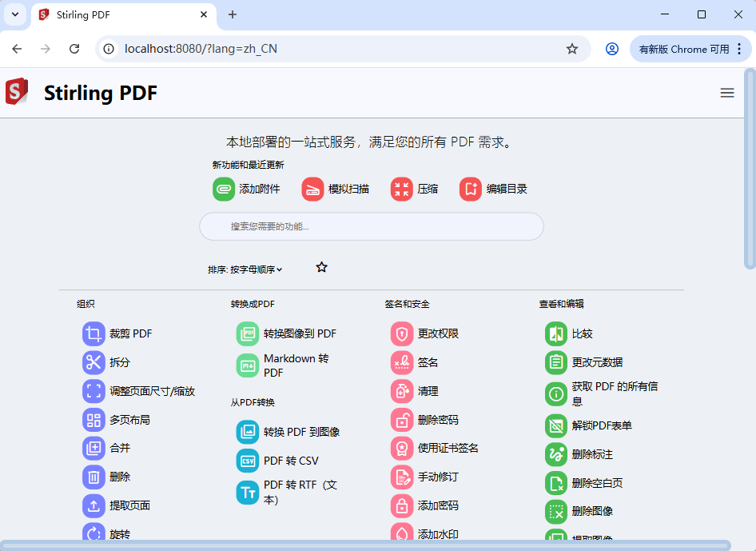The height and width of the screenshot is (551, 756).
Task: Click the PDF 转 RTF text icon
Action: pyautogui.click(x=248, y=493)
